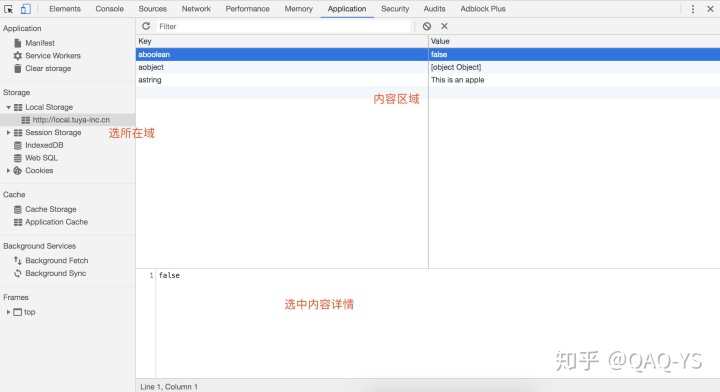Delete selected entry with X icon

click(444, 26)
